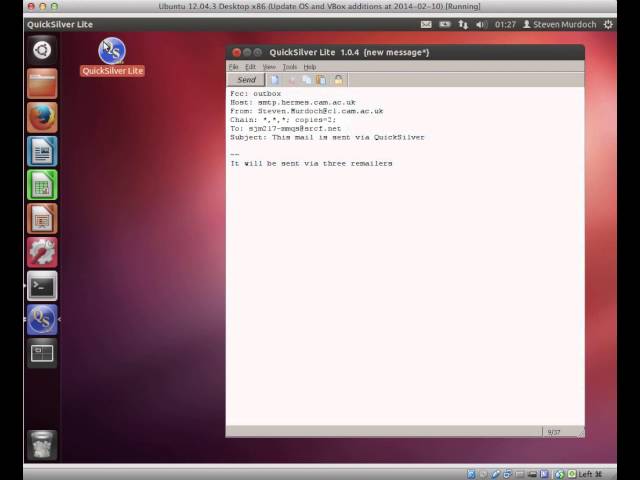Click the VirtualBox Left ⌘ host key indicator
640x480 pixels.
tap(590, 474)
